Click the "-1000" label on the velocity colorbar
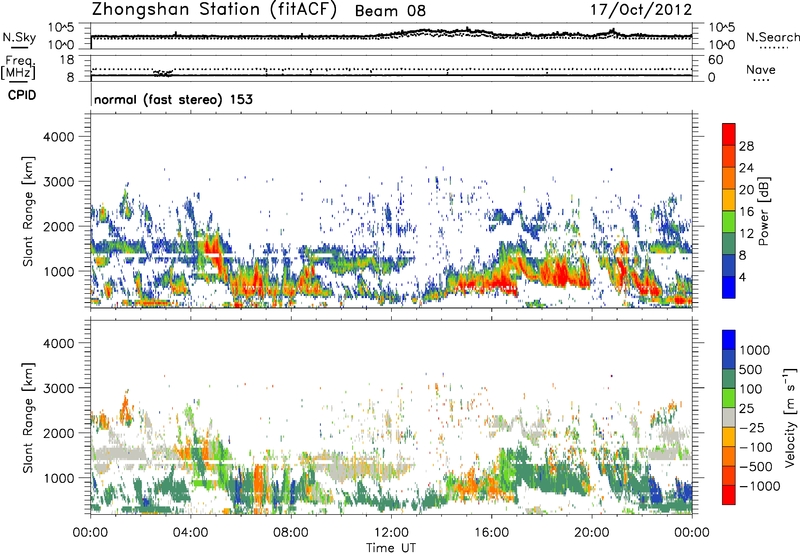The width and height of the screenshot is (800, 554). (759, 486)
